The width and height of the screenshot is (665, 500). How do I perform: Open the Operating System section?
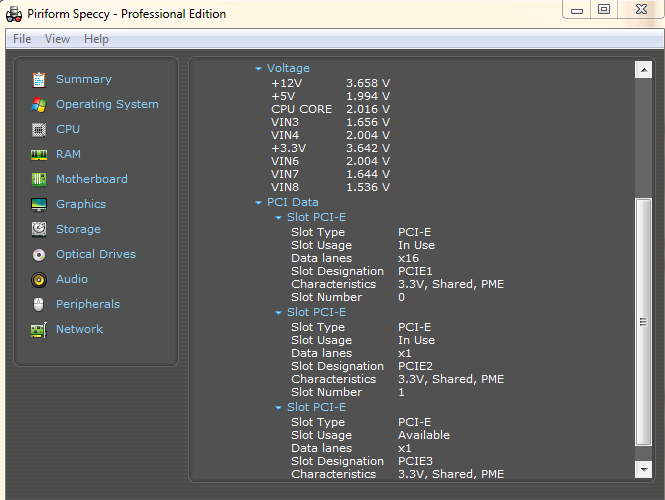(107, 104)
